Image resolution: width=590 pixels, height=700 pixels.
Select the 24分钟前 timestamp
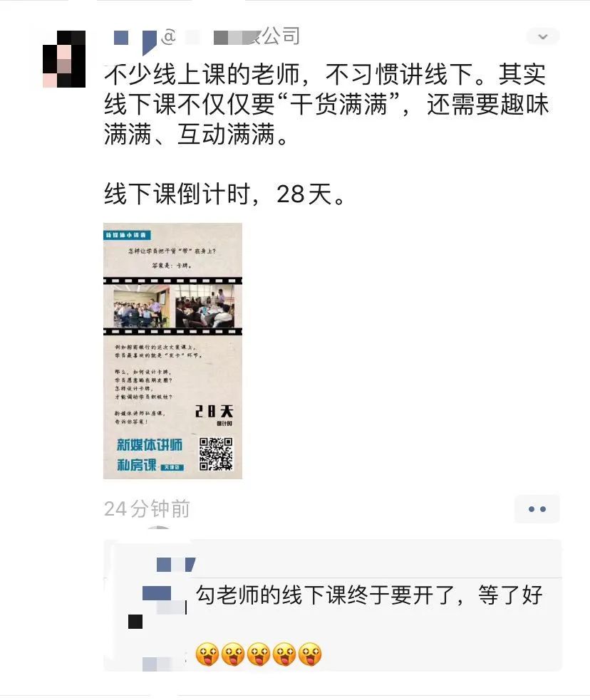(x=147, y=509)
